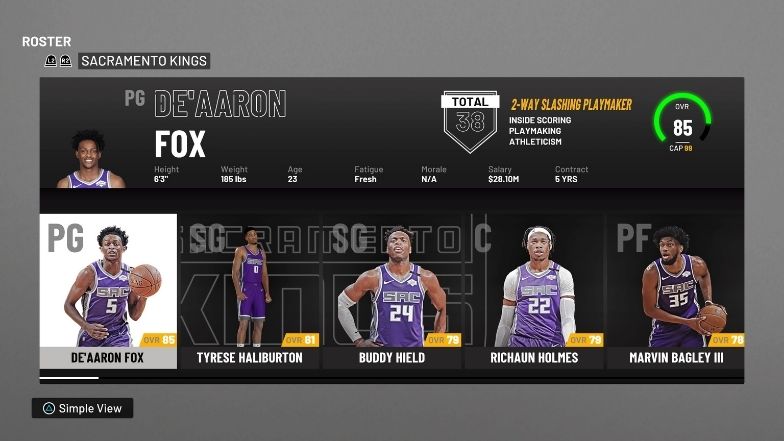Click De'Aaron Fox's OVR 85 badge on card
The width and height of the screenshot is (784, 441).
160,340
